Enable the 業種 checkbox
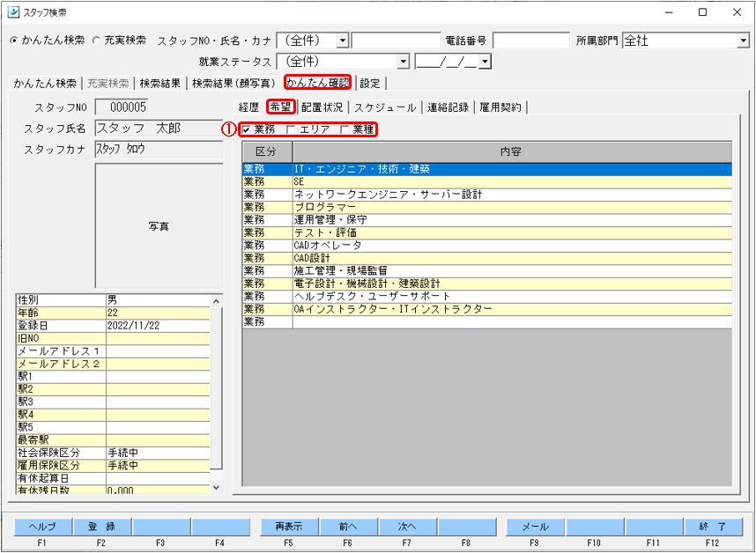Viewport: 756px width, 553px height. point(345,129)
